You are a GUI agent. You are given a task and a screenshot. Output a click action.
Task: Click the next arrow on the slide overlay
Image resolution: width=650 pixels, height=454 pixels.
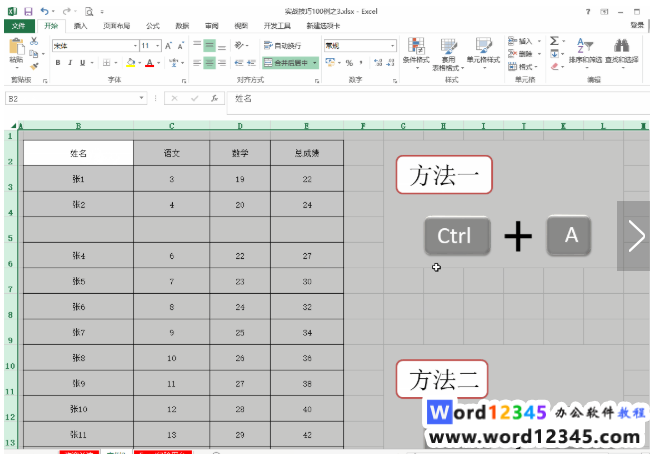(x=635, y=236)
